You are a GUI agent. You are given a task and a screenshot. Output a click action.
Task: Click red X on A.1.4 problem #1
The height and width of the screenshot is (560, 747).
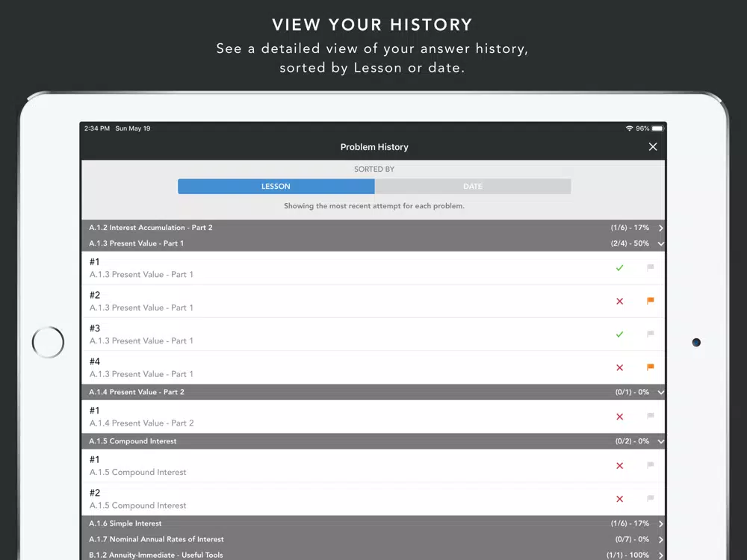click(619, 417)
